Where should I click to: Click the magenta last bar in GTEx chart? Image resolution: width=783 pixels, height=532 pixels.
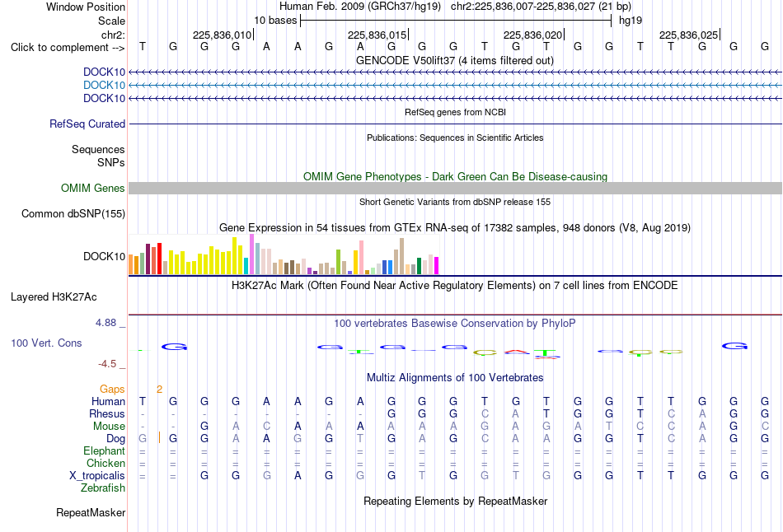click(437, 265)
